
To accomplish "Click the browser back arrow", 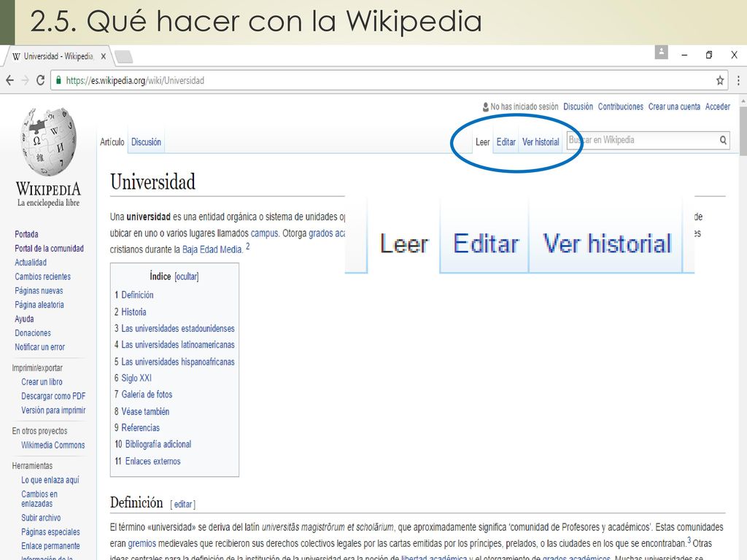I will [9, 80].
